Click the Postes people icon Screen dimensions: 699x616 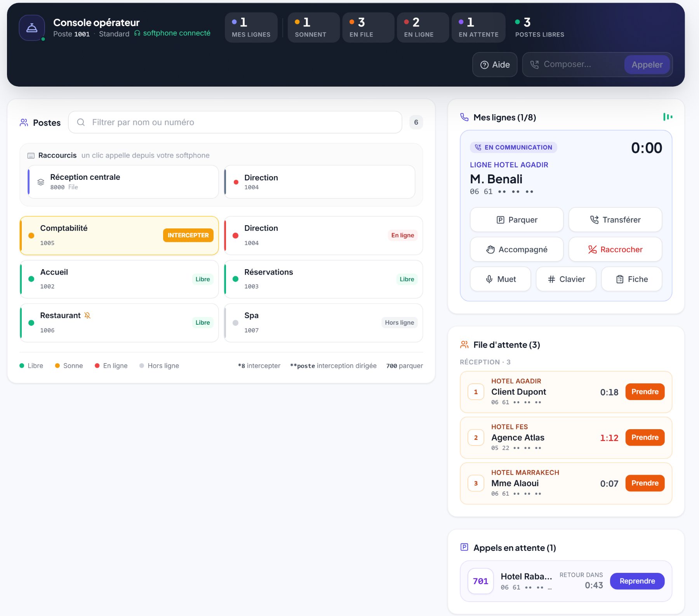[x=24, y=123]
